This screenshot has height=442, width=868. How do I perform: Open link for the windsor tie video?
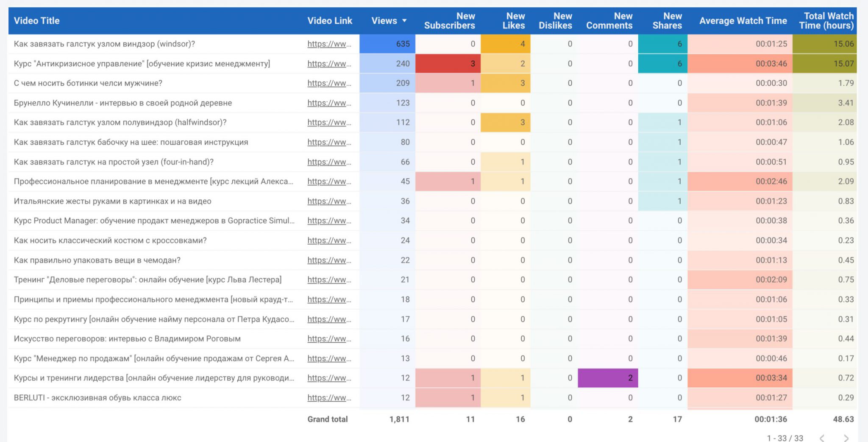click(x=329, y=44)
